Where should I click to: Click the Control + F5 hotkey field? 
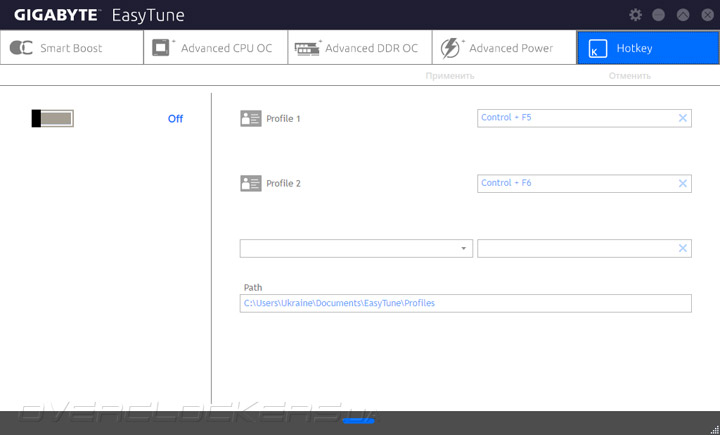(x=584, y=118)
